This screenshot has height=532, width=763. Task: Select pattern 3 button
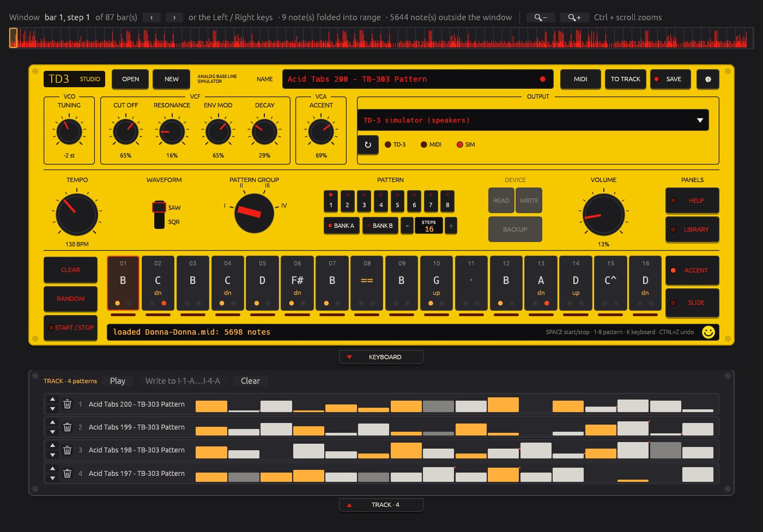[364, 201]
